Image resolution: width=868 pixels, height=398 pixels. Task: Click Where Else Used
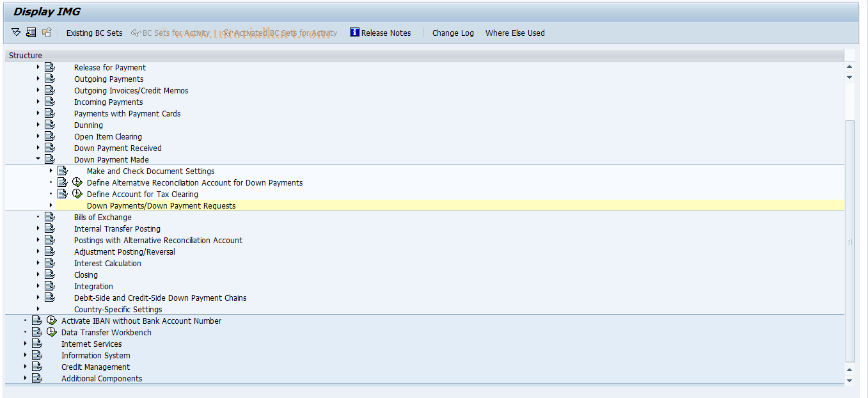[x=515, y=33]
